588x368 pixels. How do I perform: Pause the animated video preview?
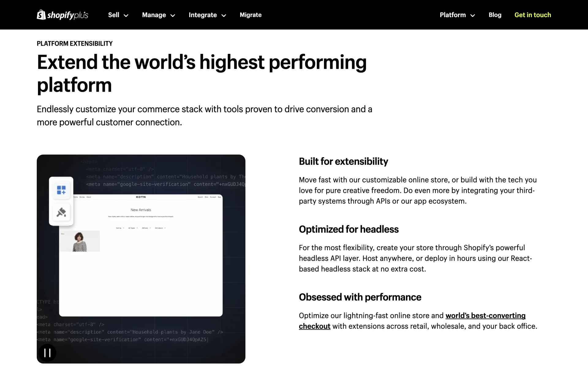[47, 353]
